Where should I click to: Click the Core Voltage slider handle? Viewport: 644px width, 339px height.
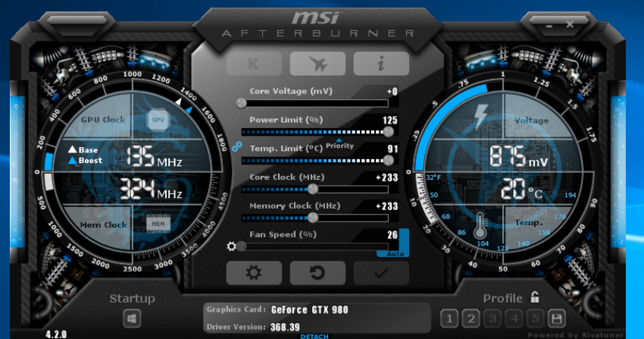click(x=242, y=103)
